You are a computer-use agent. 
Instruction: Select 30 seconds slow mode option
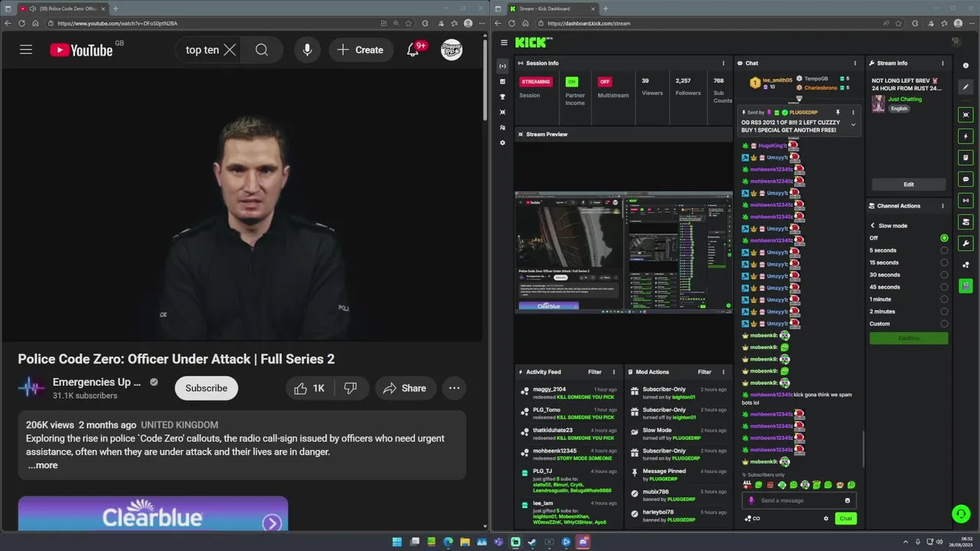click(x=944, y=275)
